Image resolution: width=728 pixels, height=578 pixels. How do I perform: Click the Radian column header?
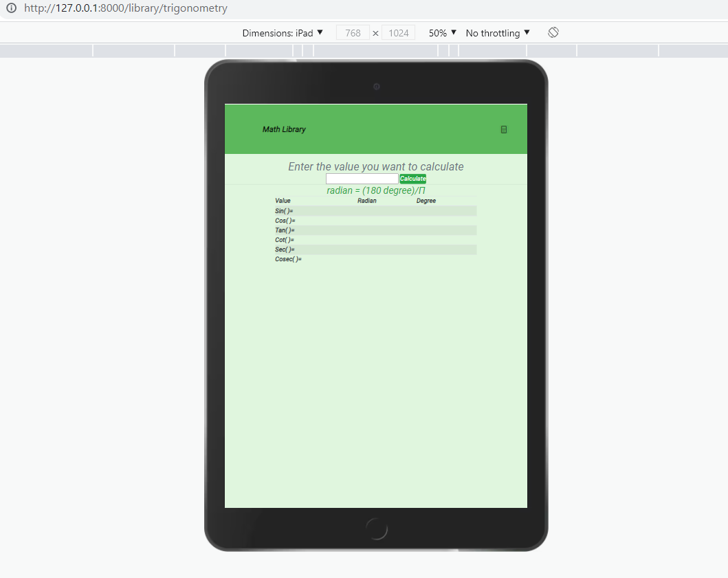(367, 201)
